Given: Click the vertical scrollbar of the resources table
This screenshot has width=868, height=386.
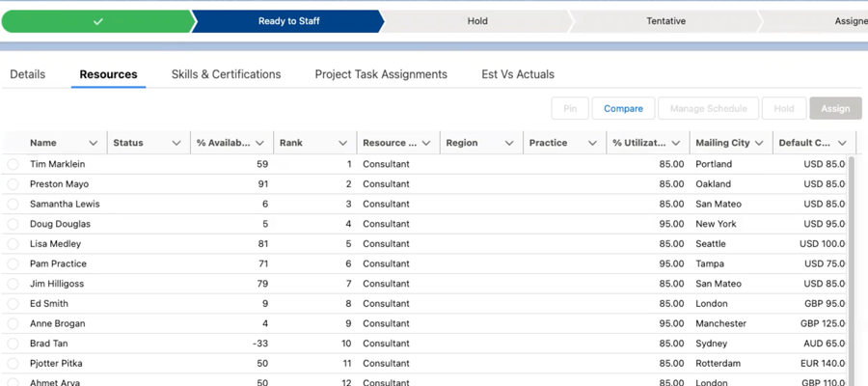Looking at the screenshot, I should pyautogui.click(x=851, y=261).
